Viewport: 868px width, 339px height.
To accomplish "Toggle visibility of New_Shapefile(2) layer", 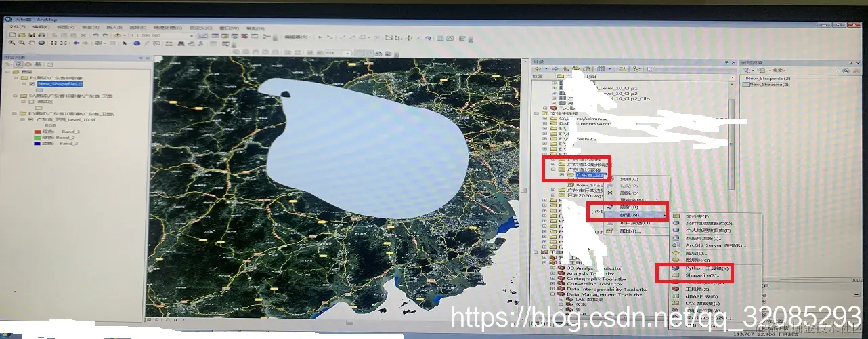I will [32, 84].
